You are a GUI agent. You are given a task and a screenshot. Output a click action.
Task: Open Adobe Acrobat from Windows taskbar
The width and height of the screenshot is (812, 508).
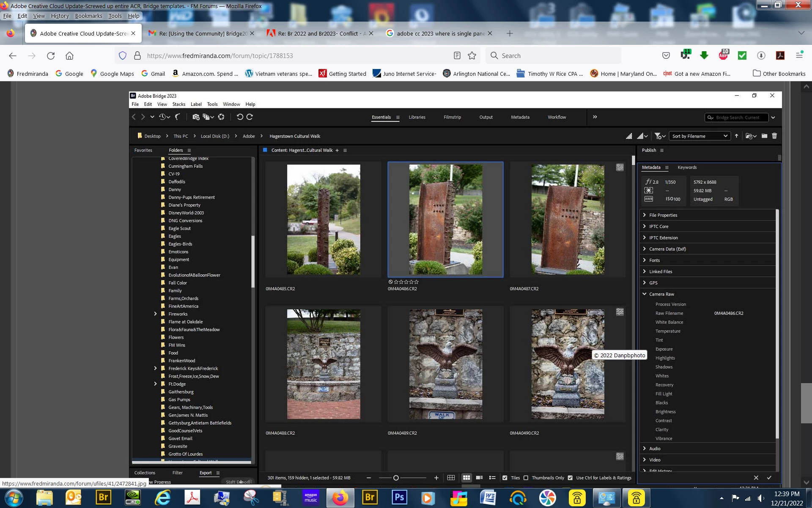coord(192,498)
